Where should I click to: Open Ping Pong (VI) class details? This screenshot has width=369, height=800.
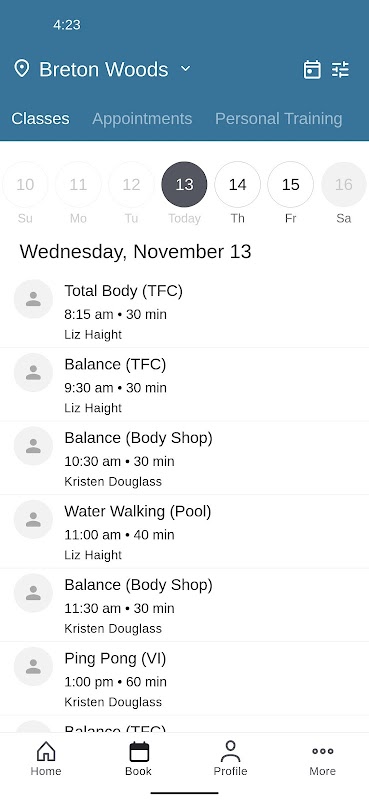pos(184,679)
